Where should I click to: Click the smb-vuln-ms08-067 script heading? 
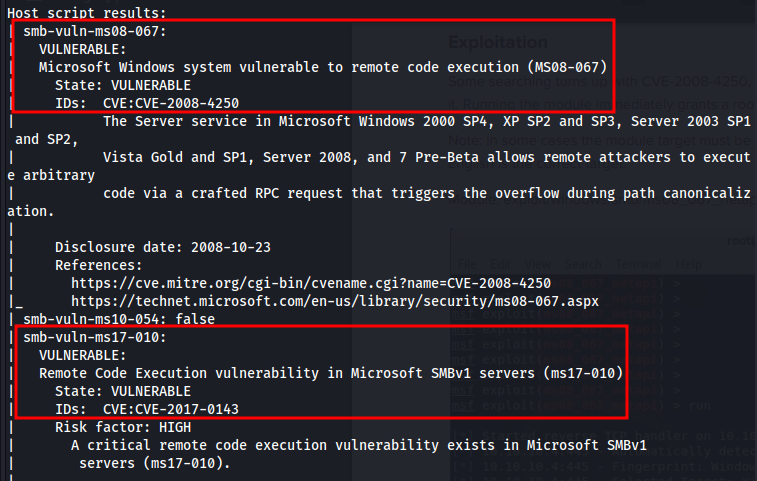pos(95,32)
